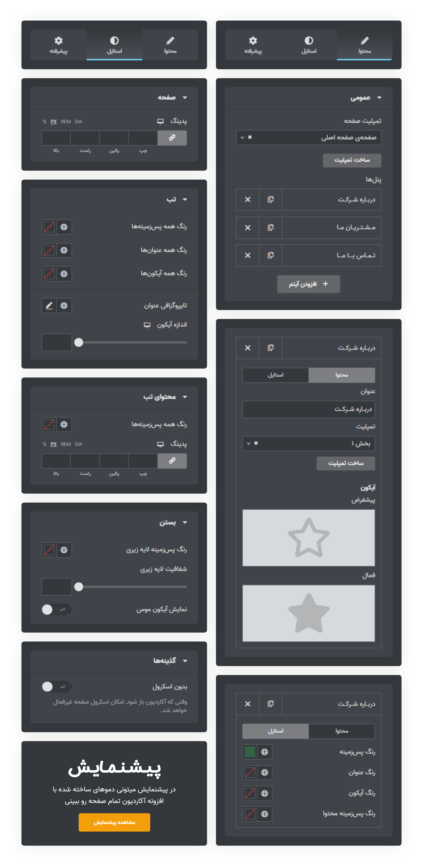This screenshot has width=423, height=868.
Task: Select the % unit for the محتوای تب padding
Action: point(44,444)
